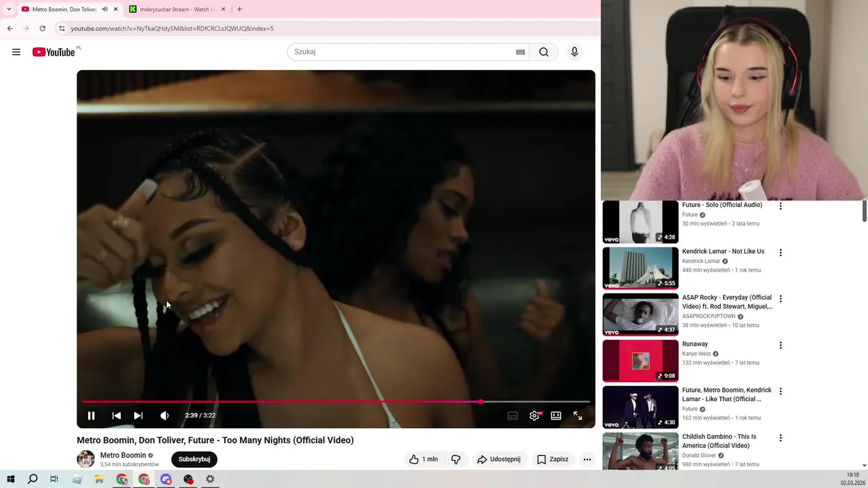Open Childish Gambino - This Is America title
Image resolution: width=868 pixels, height=488 pixels.
(719, 441)
